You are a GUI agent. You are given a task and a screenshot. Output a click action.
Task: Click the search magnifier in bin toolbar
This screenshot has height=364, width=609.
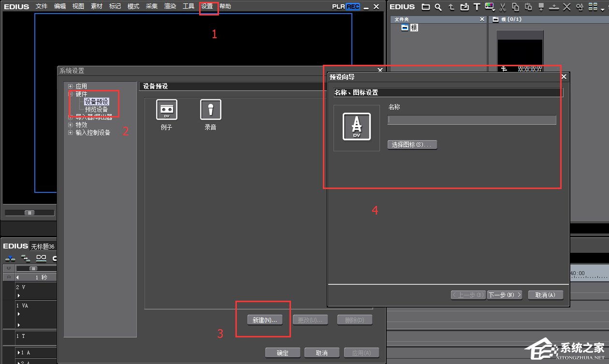(x=438, y=7)
